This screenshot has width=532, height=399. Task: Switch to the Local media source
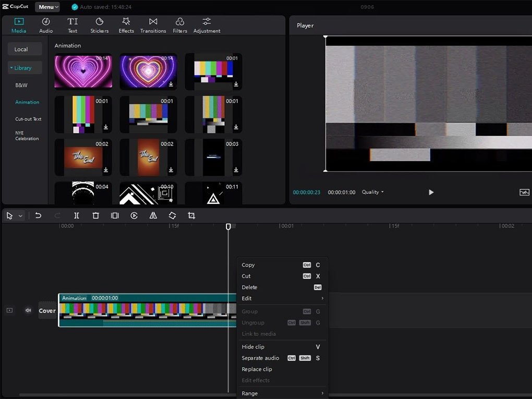point(21,50)
